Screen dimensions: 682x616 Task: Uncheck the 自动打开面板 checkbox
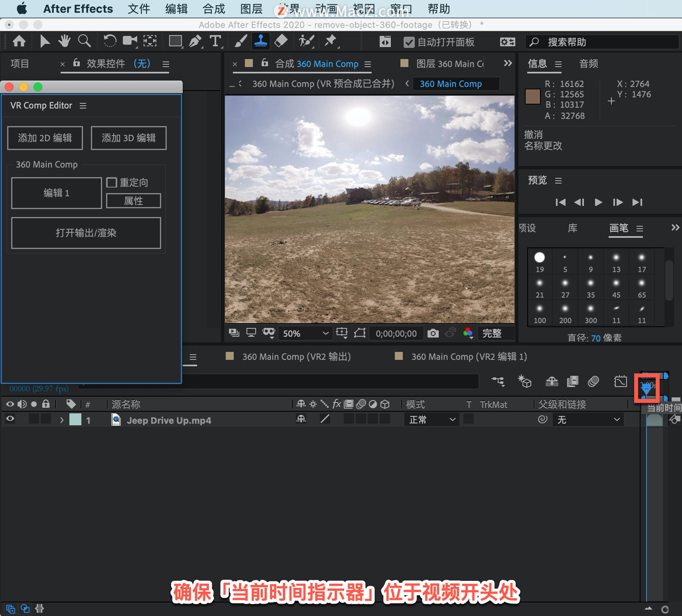tap(409, 42)
